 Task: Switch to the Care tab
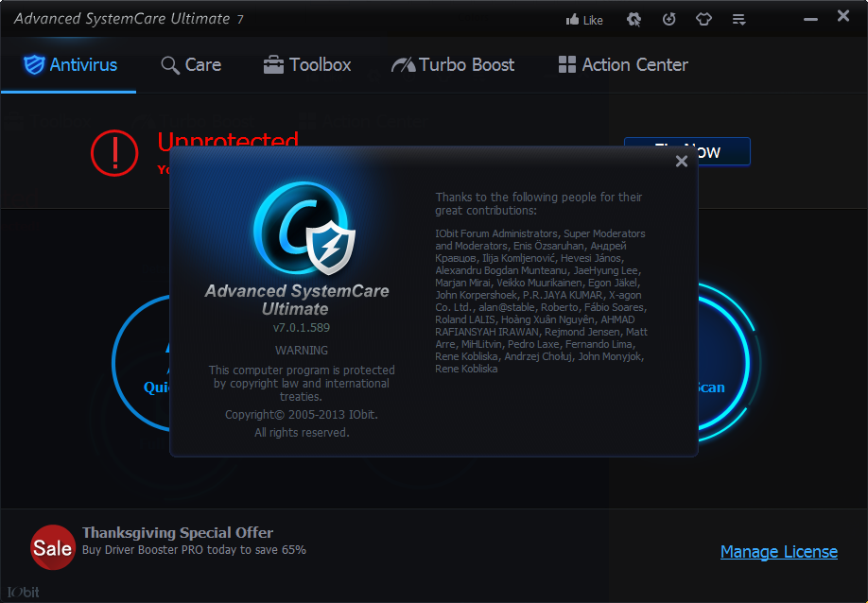[x=191, y=64]
